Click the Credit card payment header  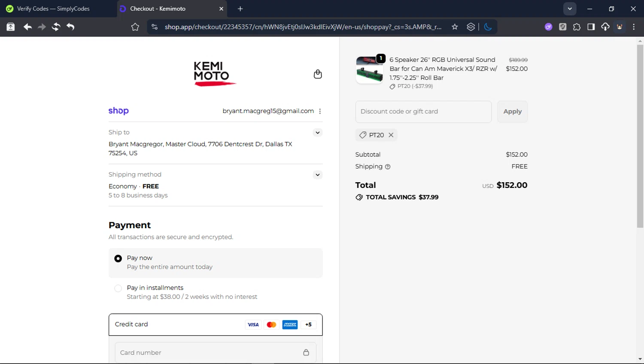coord(216,324)
